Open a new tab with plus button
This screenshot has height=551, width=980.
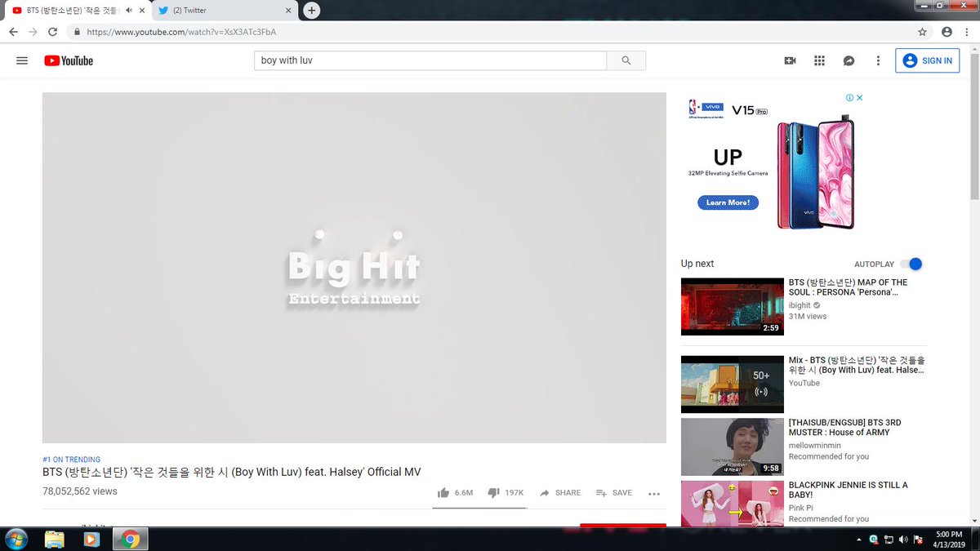pyautogui.click(x=311, y=11)
